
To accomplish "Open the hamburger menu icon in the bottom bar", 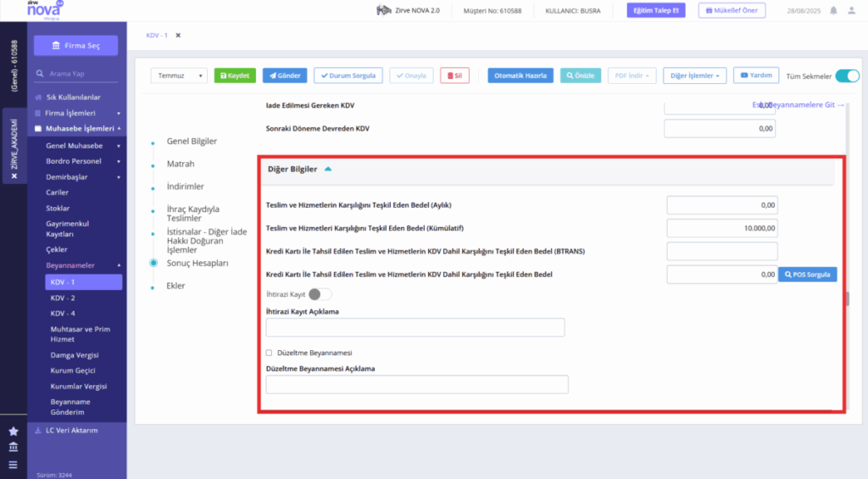I will pos(14,465).
